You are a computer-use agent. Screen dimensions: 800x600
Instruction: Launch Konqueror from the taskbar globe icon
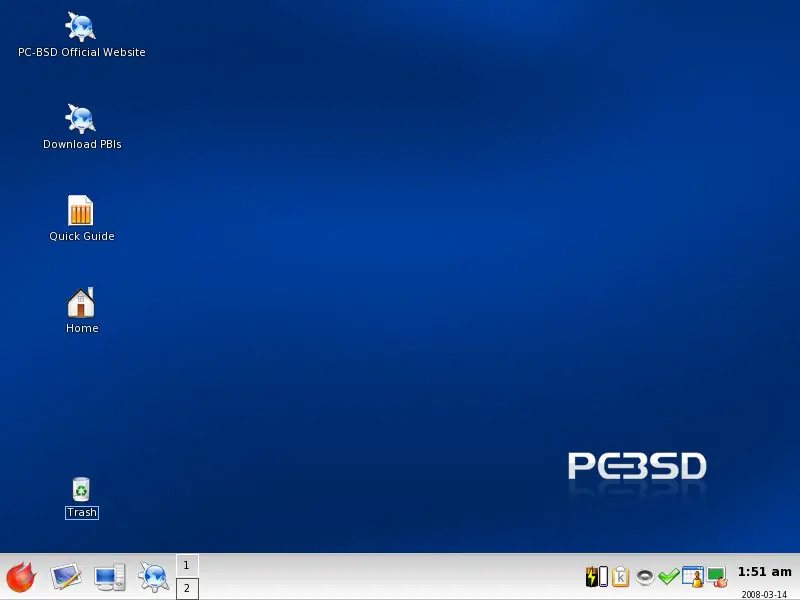(x=154, y=577)
